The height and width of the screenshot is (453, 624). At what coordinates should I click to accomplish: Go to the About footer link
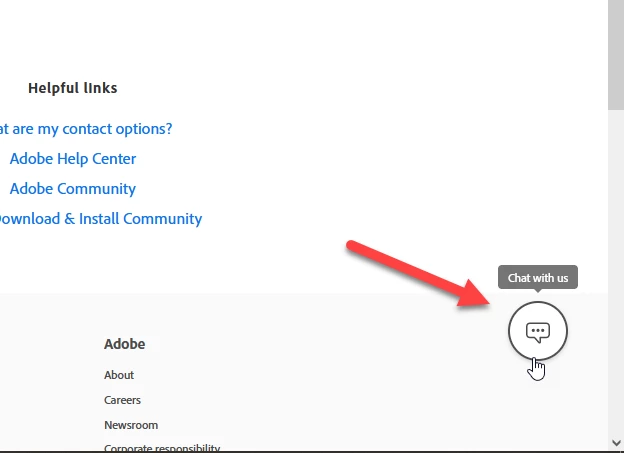(x=119, y=375)
